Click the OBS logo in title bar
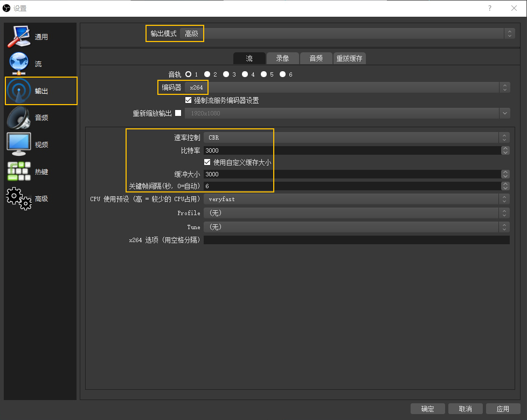The height and width of the screenshot is (420, 527). click(x=6, y=8)
